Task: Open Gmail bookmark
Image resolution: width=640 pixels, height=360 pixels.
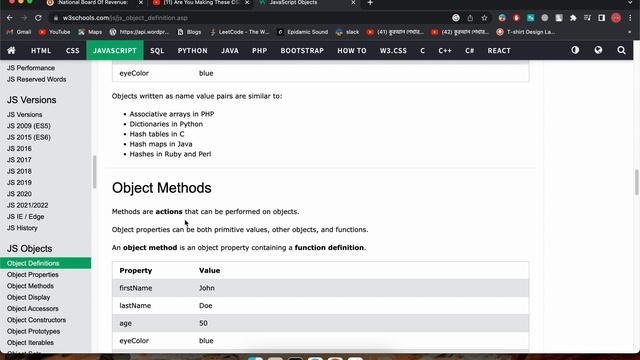Action: pos(19,32)
